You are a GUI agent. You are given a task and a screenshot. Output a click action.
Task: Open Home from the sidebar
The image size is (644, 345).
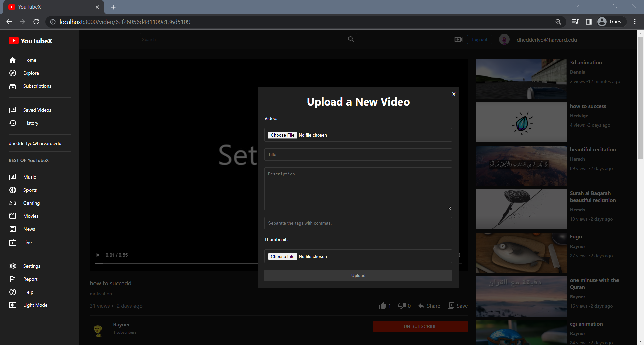pyautogui.click(x=30, y=60)
